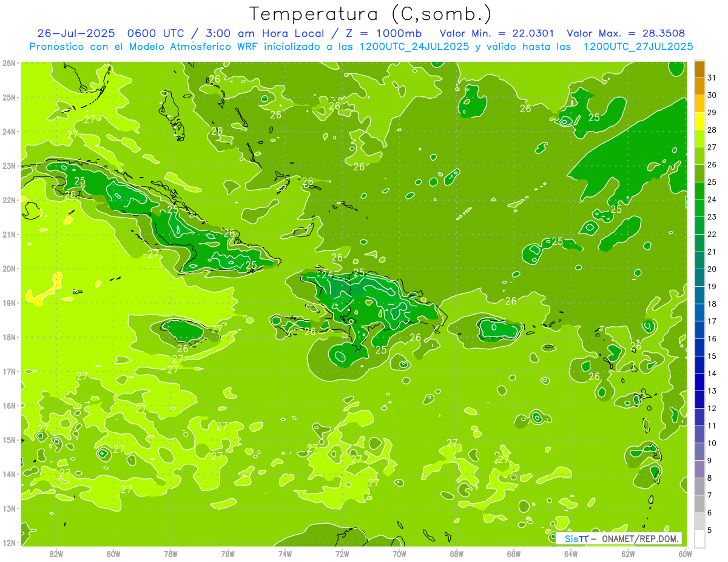Image resolution: width=728 pixels, height=562 pixels.
Task: Click the SisPI ONAMET/REP.DOM. logo
Action: 619,538
